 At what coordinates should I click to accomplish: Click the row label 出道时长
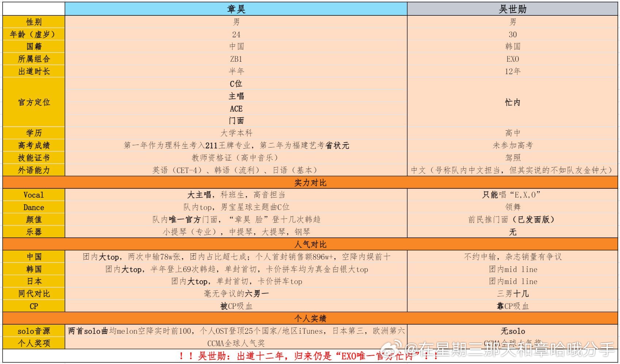tap(34, 71)
